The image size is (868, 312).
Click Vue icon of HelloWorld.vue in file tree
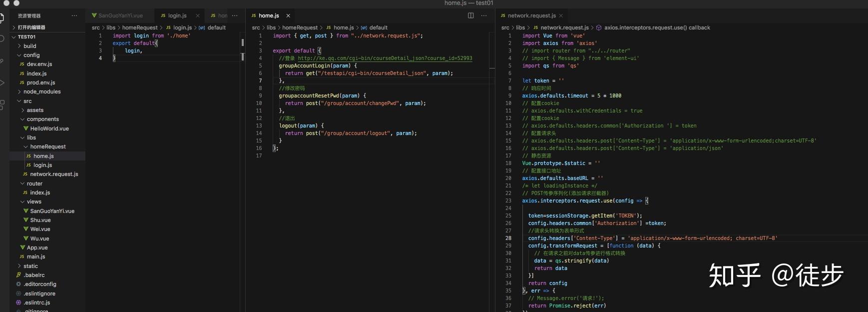[26, 128]
